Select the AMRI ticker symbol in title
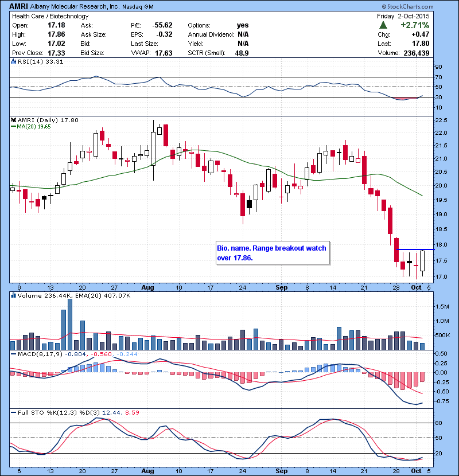Viewport: 459px width, 476px height. coord(18,6)
